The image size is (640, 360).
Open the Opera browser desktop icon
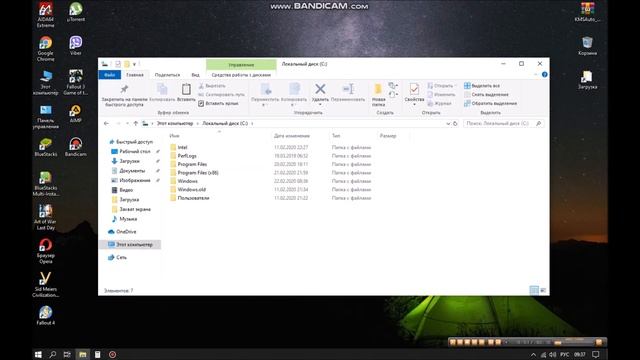[x=45, y=251]
